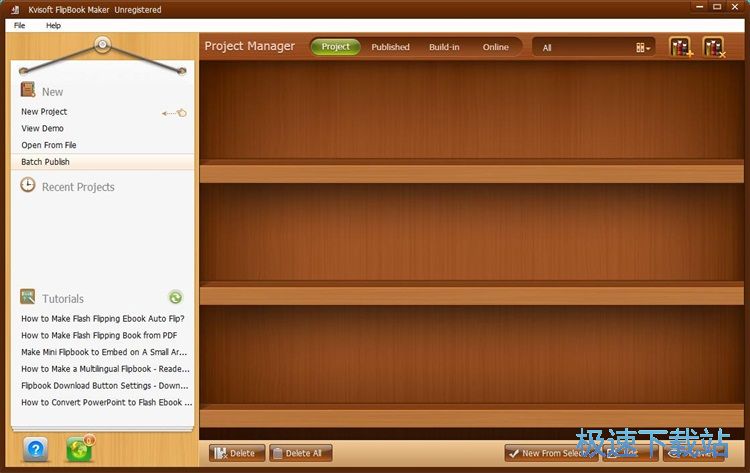This screenshot has width=750, height=473.
Task: Switch to the Online tab
Action: click(x=496, y=47)
